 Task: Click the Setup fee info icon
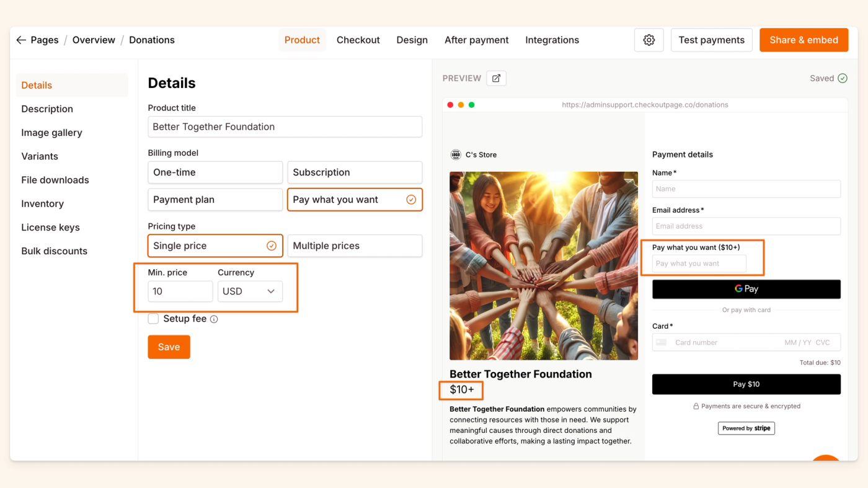point(214,319)
